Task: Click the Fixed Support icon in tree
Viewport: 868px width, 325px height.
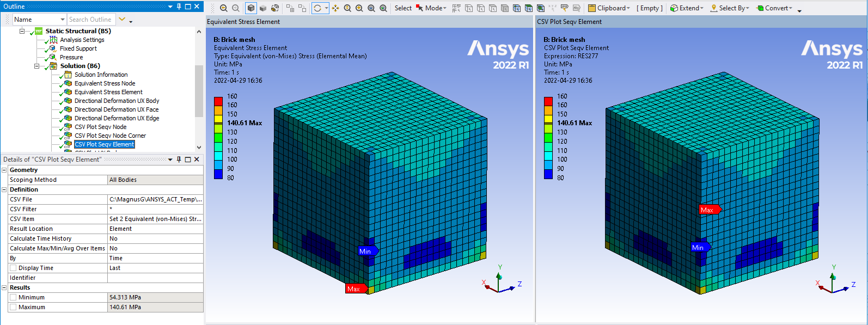Action: tap(53, 48)
